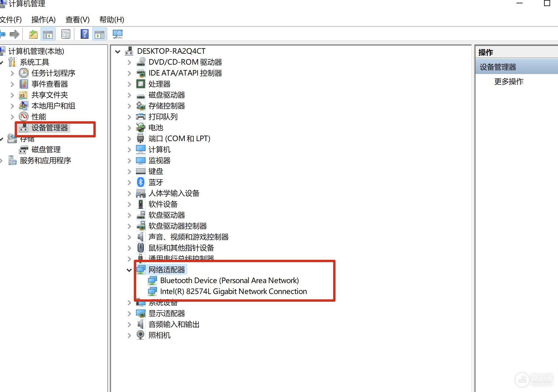Viewport: 558px width, 392px height.
Task: Open the 查看(V) menu
Action: (x=78, y=20)
